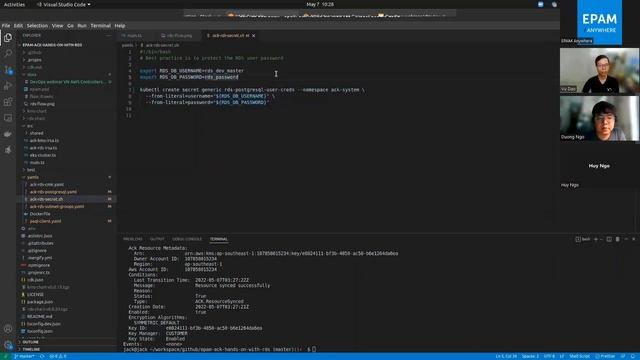Split the terminal panel

[609, 239]
